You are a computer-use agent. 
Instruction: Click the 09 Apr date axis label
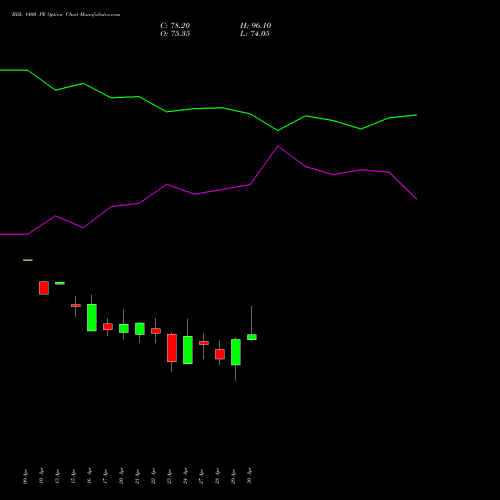[x=25, y=476]
